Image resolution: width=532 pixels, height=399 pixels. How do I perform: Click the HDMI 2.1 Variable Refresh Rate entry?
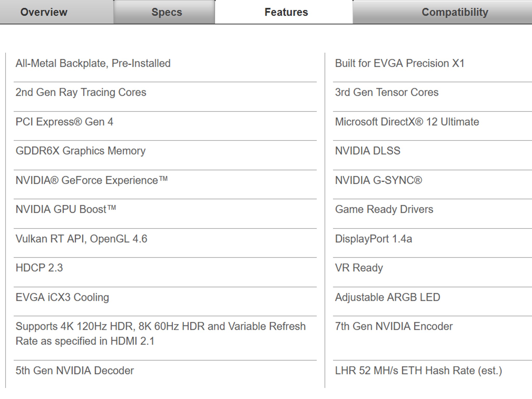161,334
